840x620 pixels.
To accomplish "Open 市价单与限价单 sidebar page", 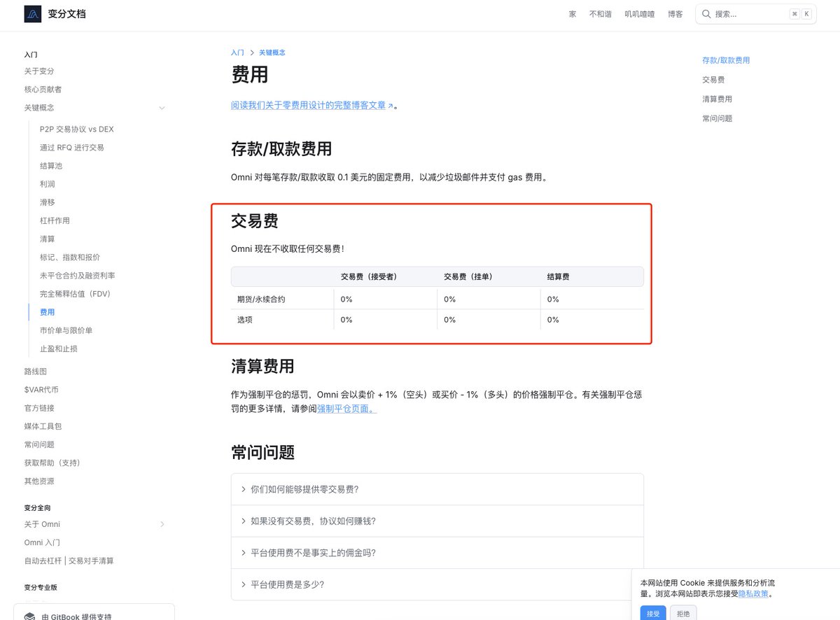I will (x=66, y=330).
